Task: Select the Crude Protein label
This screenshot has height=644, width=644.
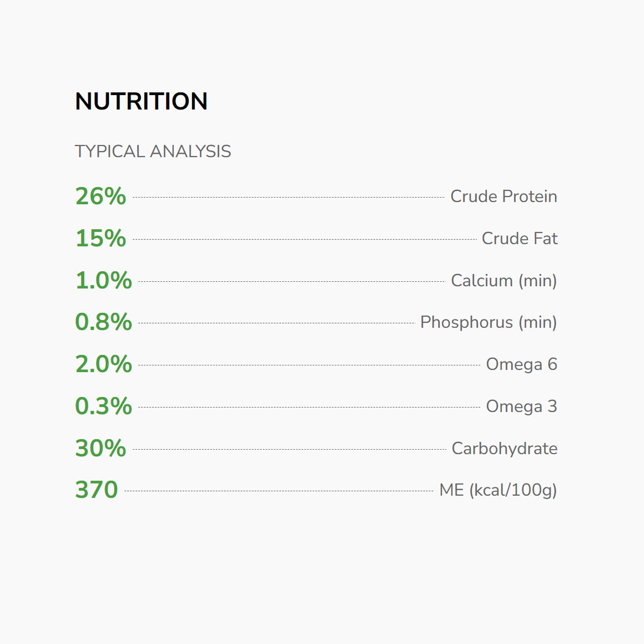Action: coord(503,196)
